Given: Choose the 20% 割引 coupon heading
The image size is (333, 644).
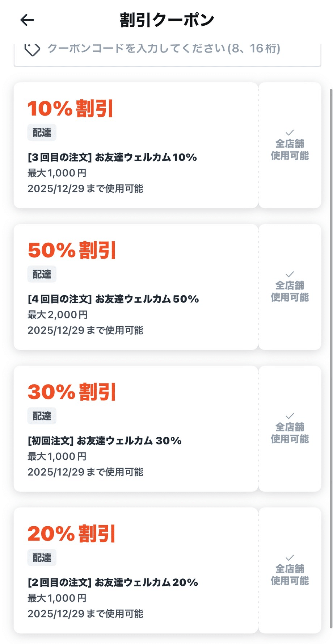Looking at the screenshot, I should pos(71,533).
